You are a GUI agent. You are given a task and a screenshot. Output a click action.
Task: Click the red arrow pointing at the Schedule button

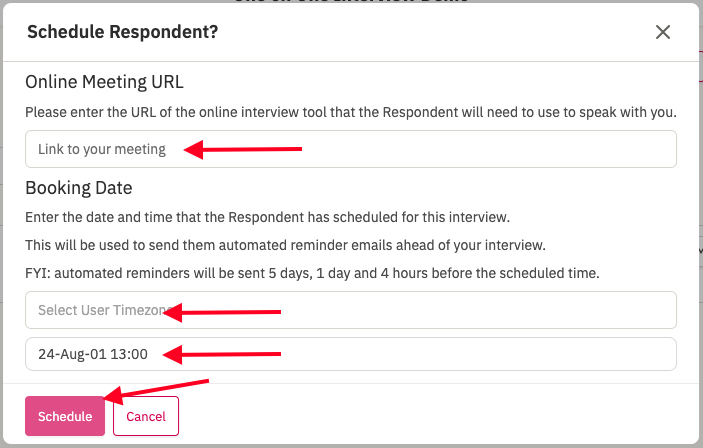pos(156,390)
